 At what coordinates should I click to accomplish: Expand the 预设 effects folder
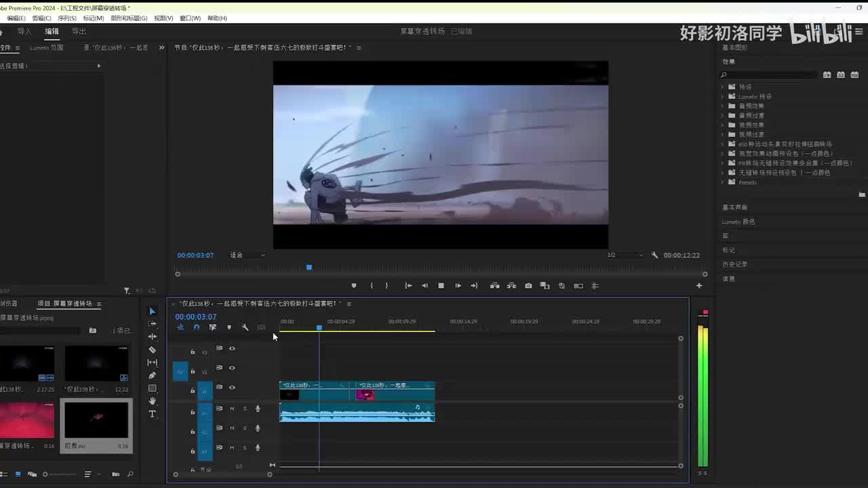tap(723, 87)
